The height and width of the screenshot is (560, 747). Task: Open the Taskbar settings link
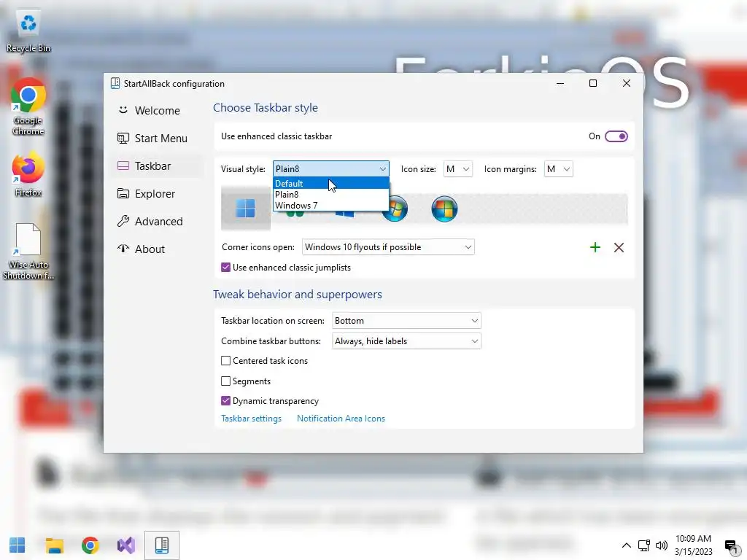pos(251,419)
